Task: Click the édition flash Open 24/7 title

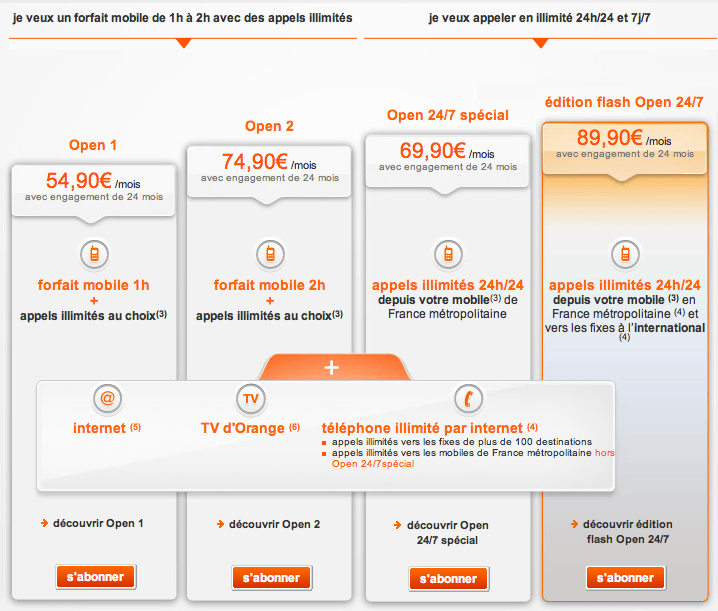Action: [624, 102]
